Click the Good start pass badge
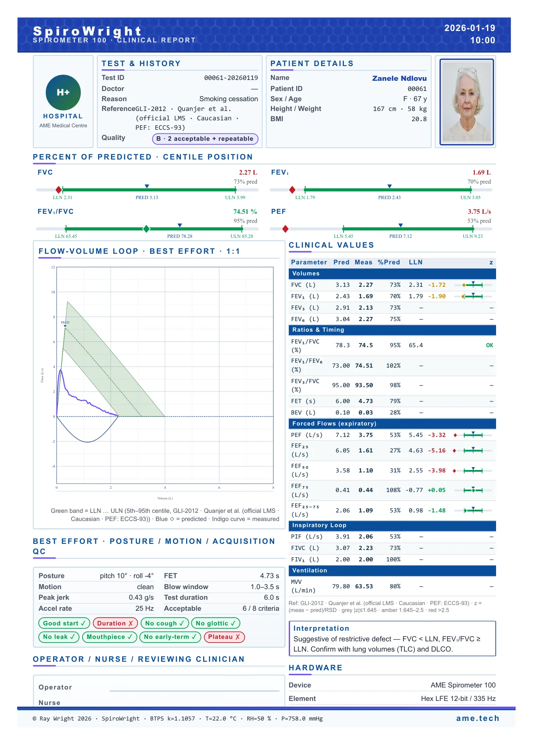Image resolution: width=534 pixels, height=756 pixels. 64,623
